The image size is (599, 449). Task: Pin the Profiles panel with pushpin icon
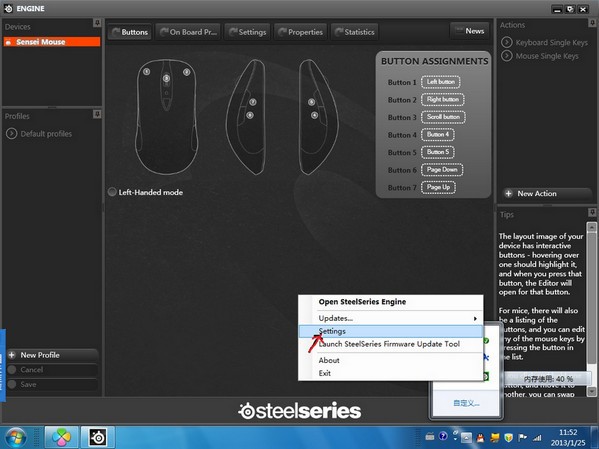click(x=97, y=114)
